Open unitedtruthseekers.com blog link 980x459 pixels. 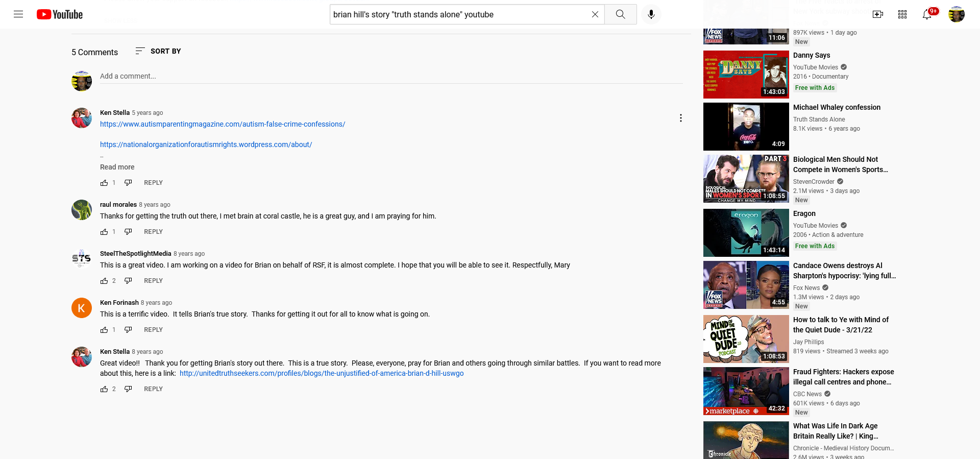[322, 373]
